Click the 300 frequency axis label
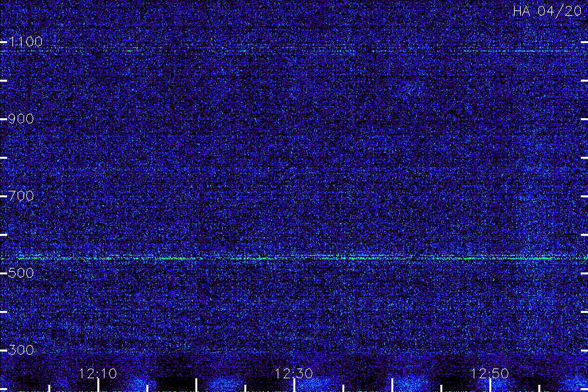588x392 pixels. [21, 350]
